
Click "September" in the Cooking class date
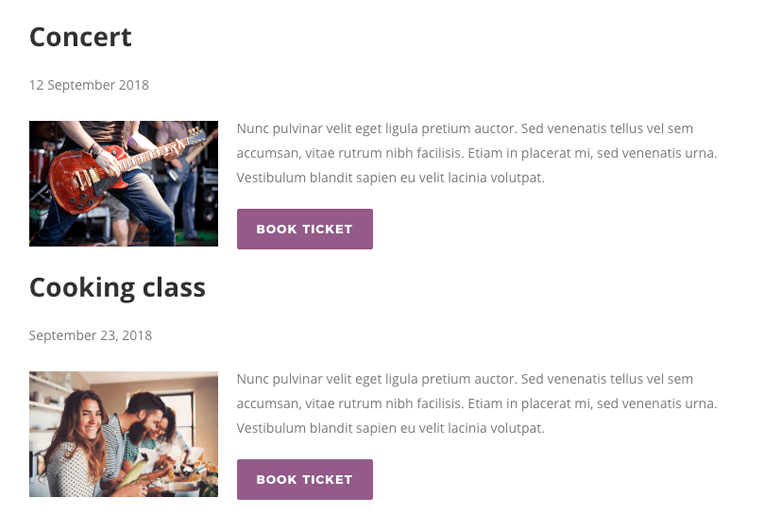62,336
